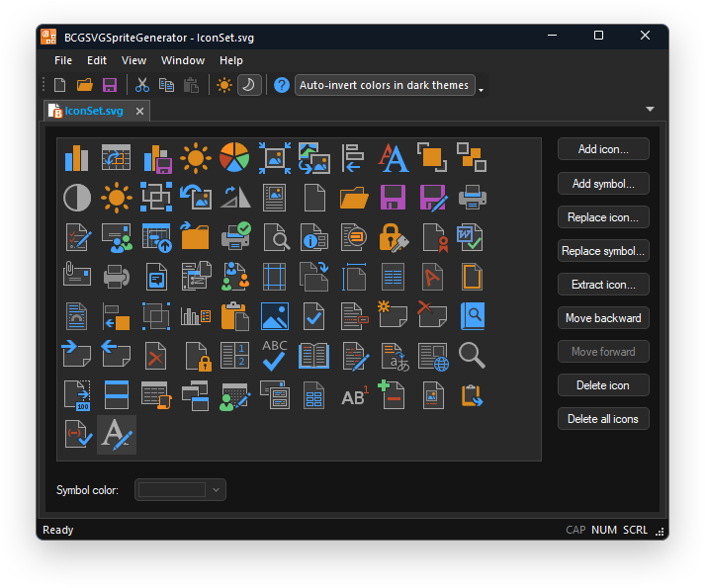Open the File menu
The height and width of the screenshot is (588, 705).
tap(63, 60)
